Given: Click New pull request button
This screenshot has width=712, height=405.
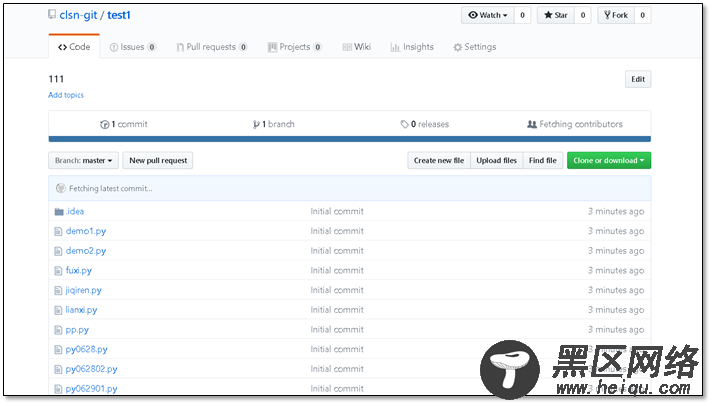Looking at the screenshot, I should (158, 161).
